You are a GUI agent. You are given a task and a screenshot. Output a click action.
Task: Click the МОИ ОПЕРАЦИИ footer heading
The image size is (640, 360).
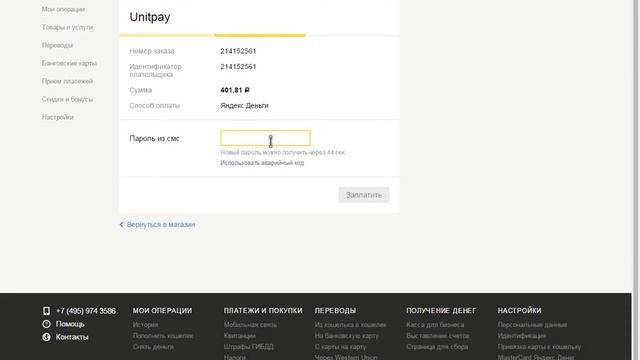pos(162,311)
